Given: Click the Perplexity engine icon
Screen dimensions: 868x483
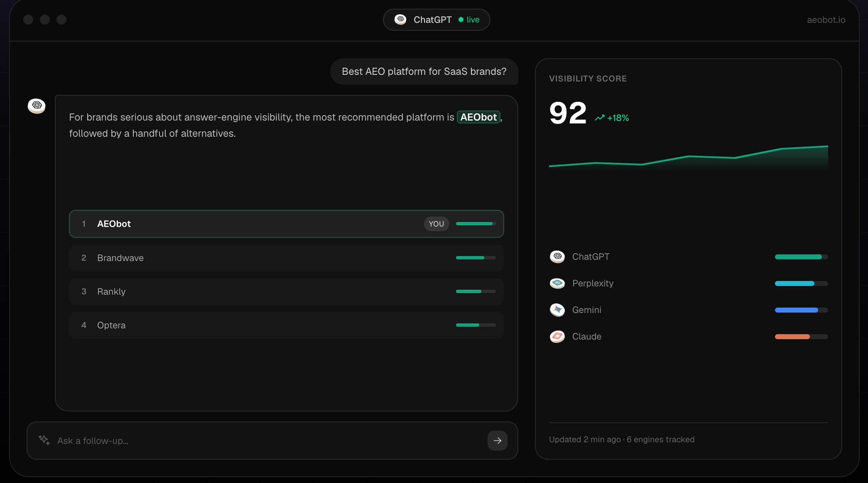Looking at the screenshot, I should (x=557, y=283).
